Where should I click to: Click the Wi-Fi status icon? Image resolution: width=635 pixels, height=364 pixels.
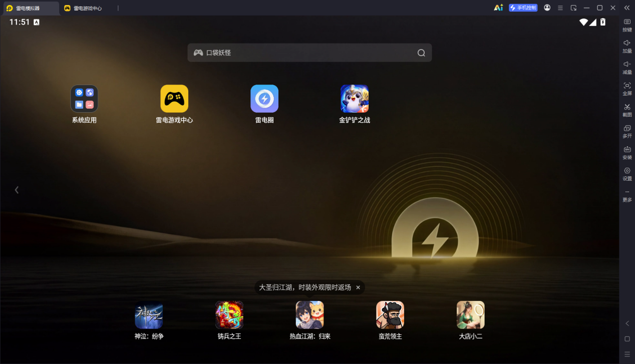pos(583,22)
